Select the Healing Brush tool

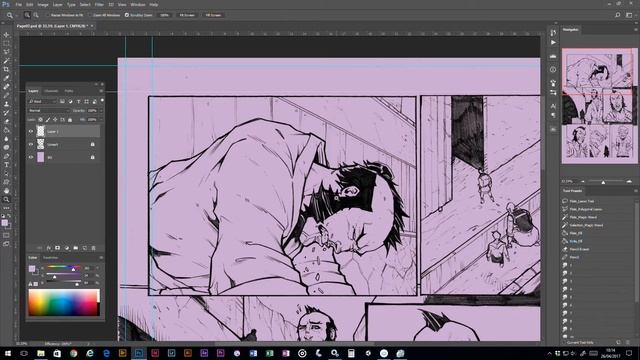pos(6,87)
